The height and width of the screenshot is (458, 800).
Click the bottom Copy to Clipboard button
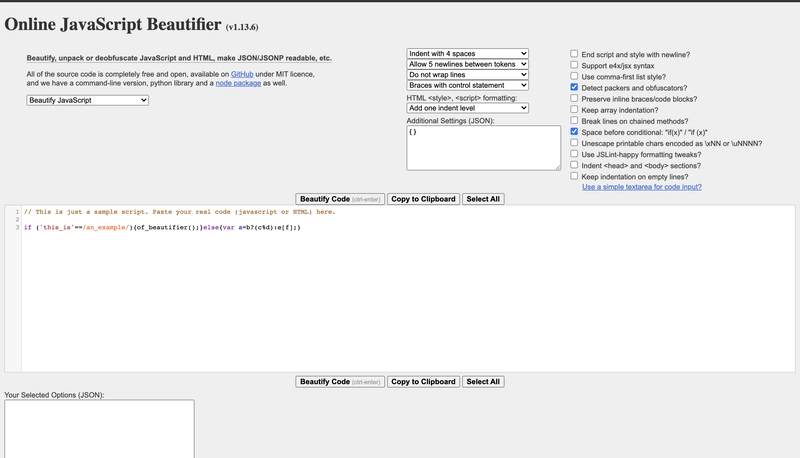click(x=423, y=381)
